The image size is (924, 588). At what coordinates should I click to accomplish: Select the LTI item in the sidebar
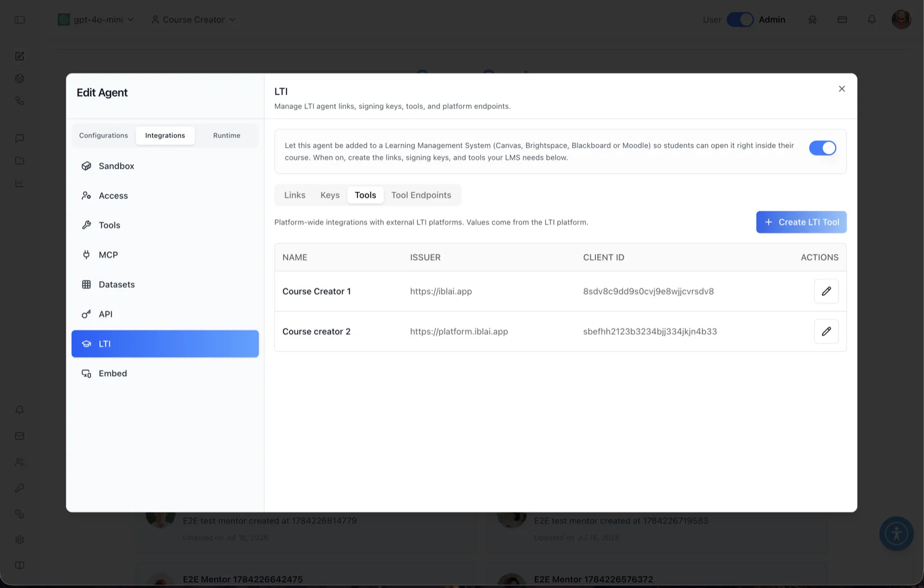(165, 344)
